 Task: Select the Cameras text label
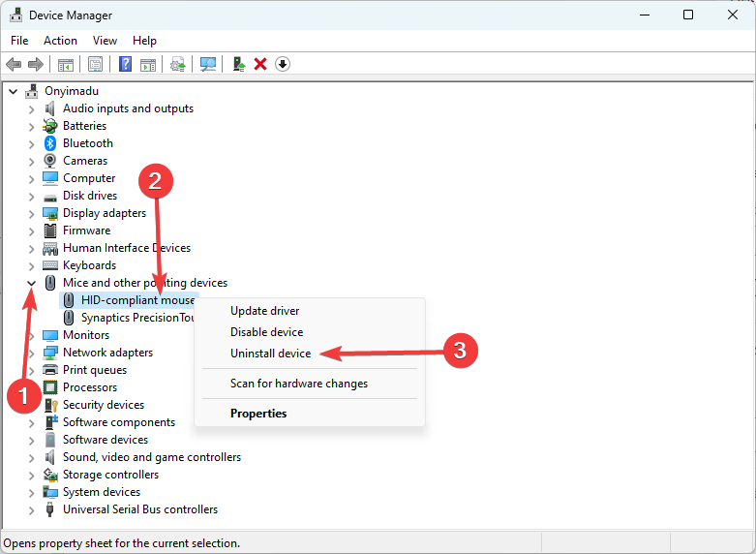[85, 161]
